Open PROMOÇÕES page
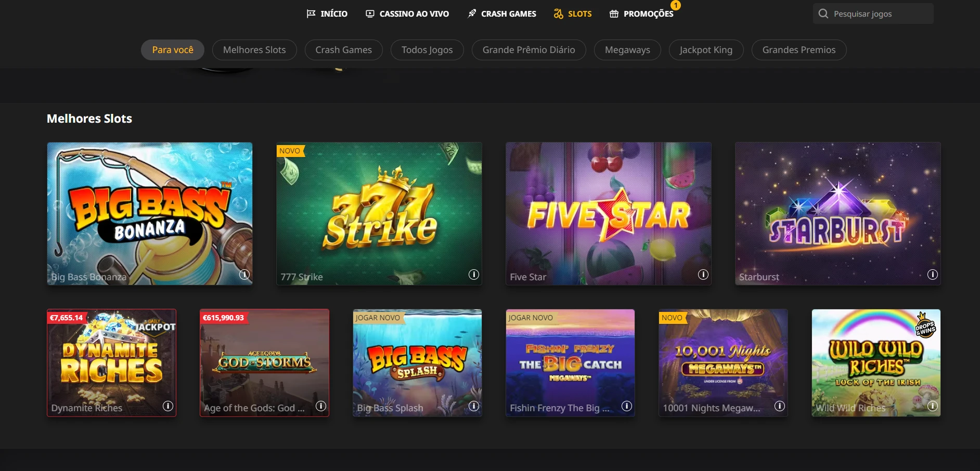Viewport: 980px width, 471px height. [641, 14]
